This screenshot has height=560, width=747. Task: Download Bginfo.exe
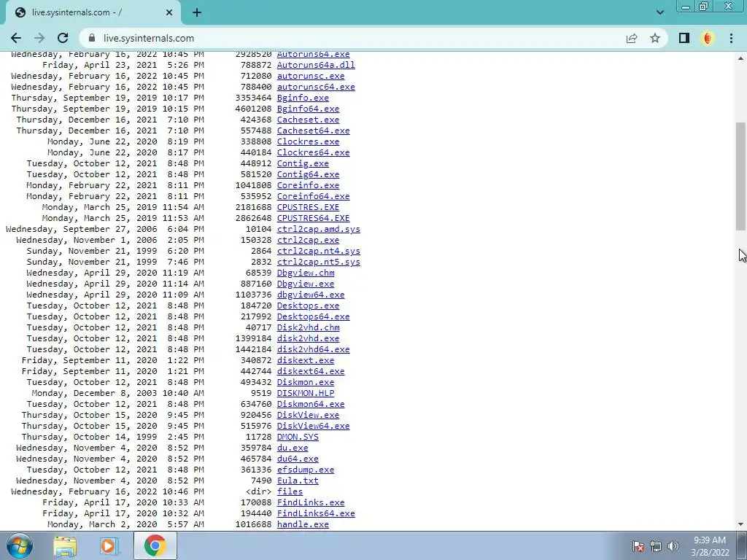[x=303, y=98]
